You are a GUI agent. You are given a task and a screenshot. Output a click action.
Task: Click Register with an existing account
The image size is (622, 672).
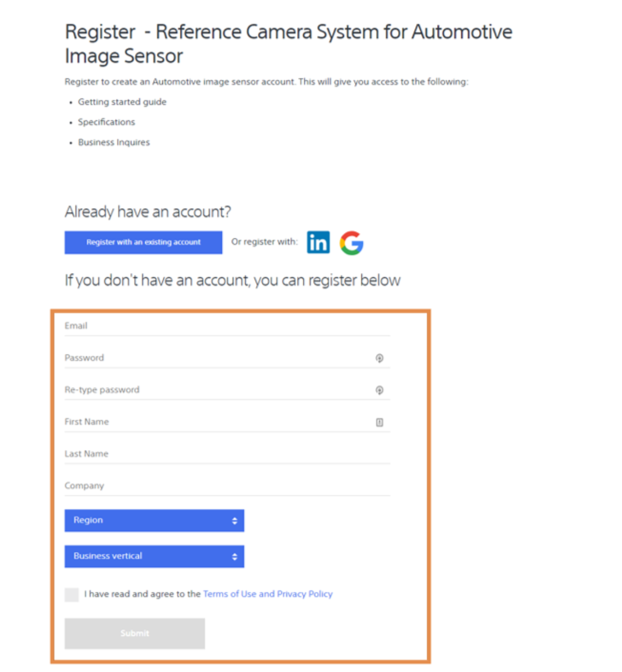tap(144, 242)
